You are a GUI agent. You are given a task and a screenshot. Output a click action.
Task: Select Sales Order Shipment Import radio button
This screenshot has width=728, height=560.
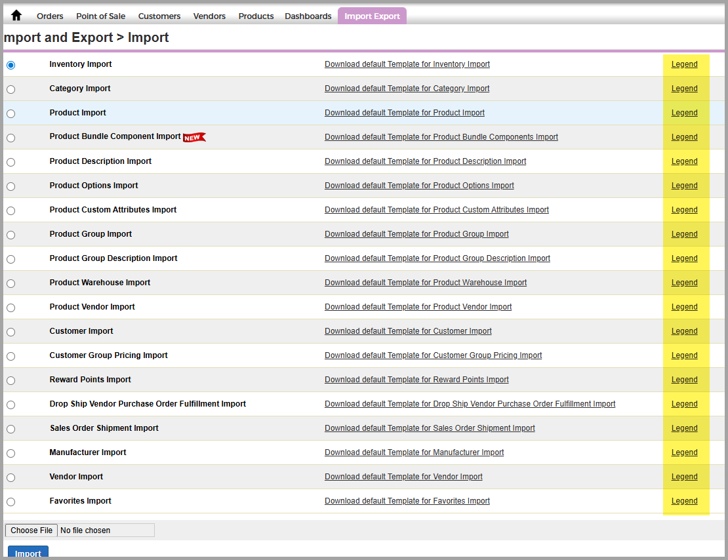tap(10, 429)
